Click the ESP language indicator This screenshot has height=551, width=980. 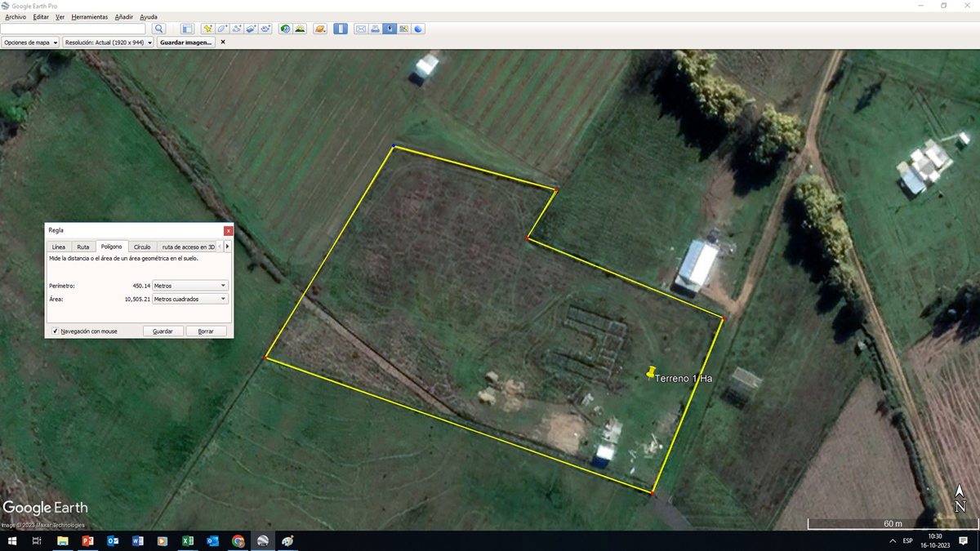(x=907, y=541)
